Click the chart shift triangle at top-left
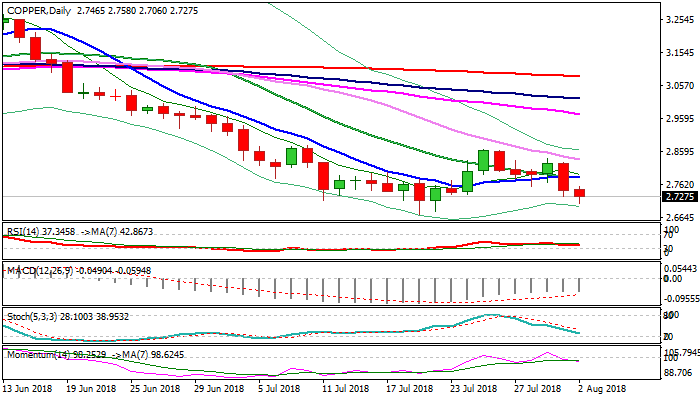The height and width of the screenshot is (400, 700). 7,7
